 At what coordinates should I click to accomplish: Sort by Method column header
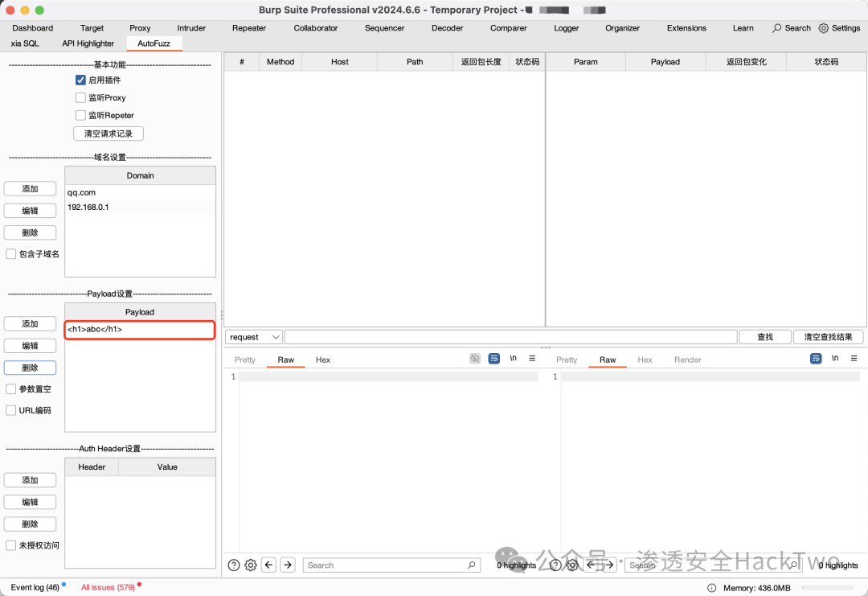[x=280, y=62]
